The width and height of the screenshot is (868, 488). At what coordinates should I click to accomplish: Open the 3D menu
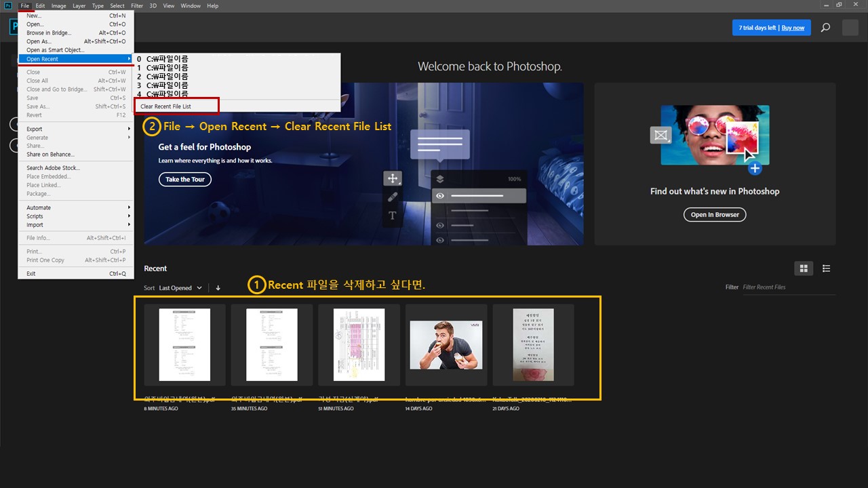[153, 5]
